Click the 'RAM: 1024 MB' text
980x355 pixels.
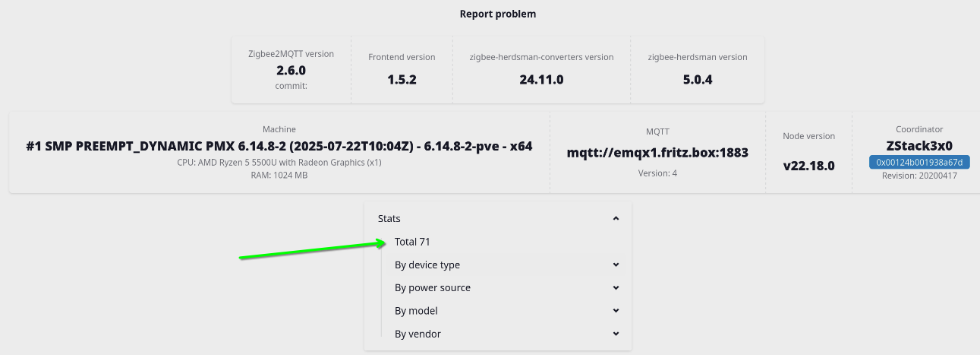click(279, 175)
